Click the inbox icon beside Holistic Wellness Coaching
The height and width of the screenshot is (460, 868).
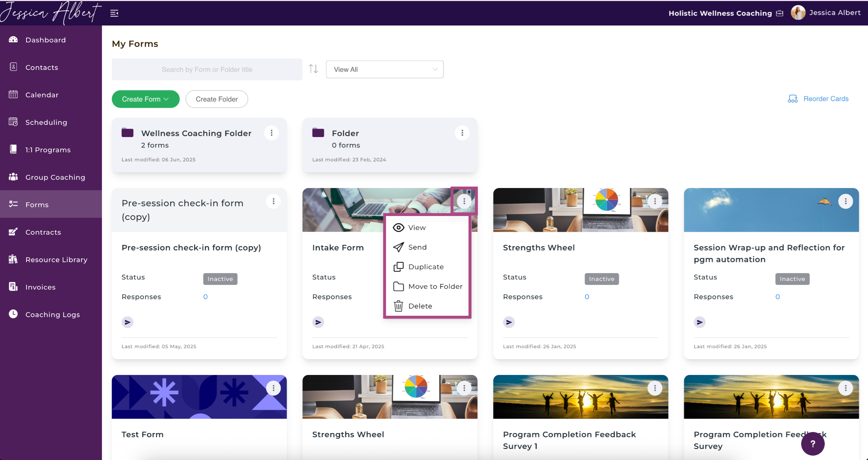point(779,13)
